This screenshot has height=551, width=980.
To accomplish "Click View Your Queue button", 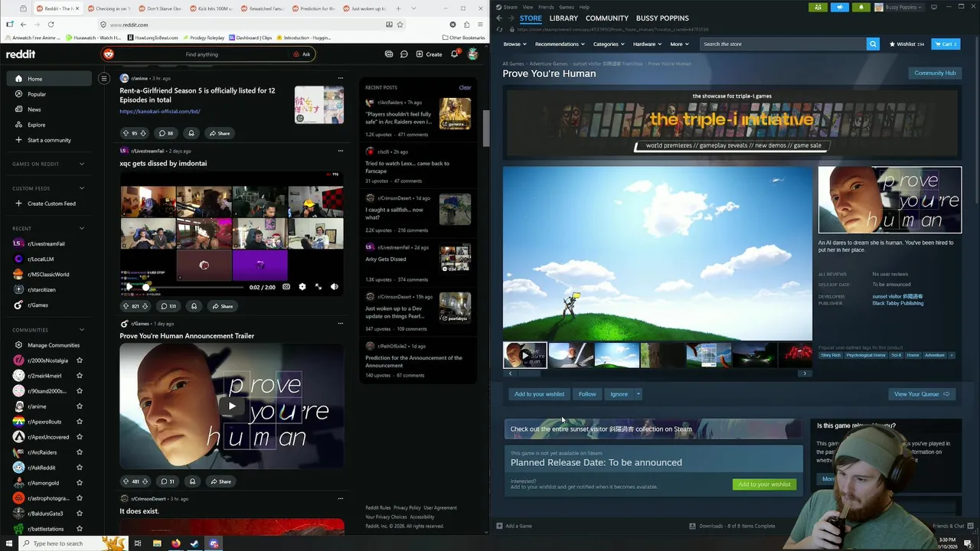I will [922, 394].
